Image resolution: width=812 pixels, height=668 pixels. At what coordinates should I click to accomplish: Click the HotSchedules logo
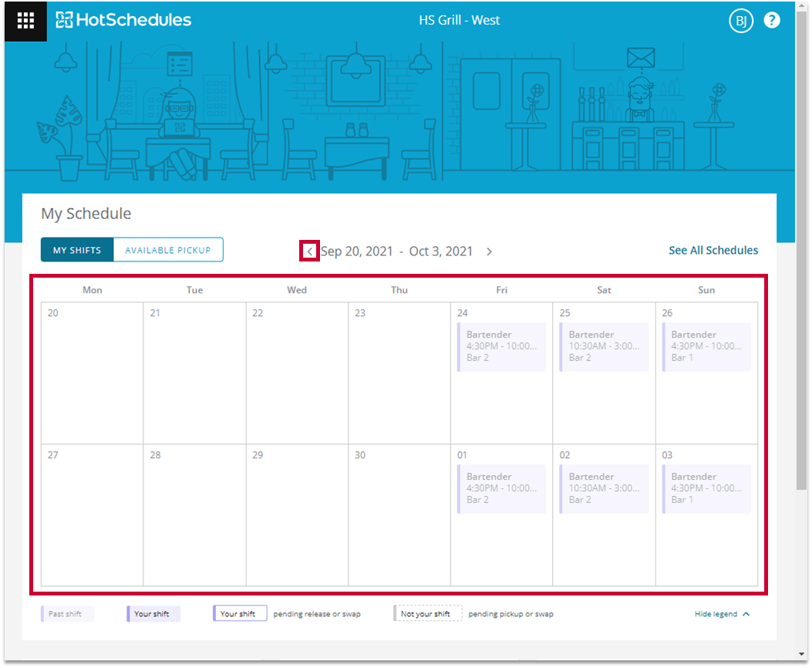[x=123, y=20]
